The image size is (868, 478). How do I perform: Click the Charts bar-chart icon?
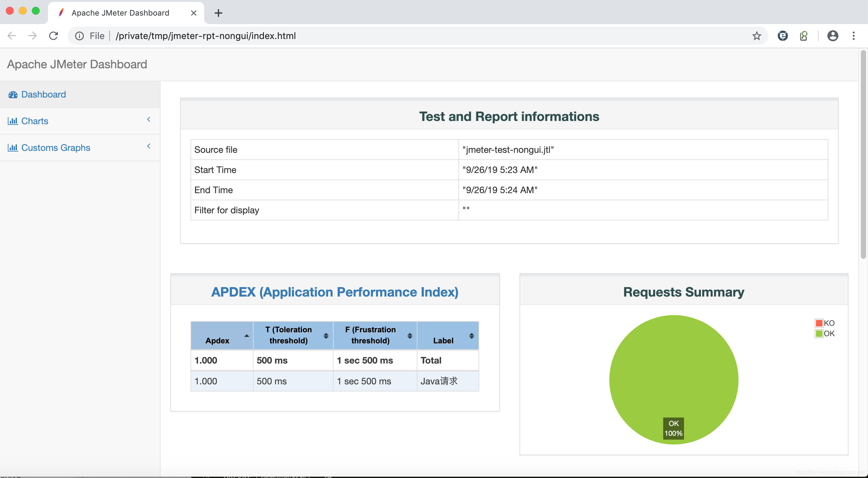[13, 121]
